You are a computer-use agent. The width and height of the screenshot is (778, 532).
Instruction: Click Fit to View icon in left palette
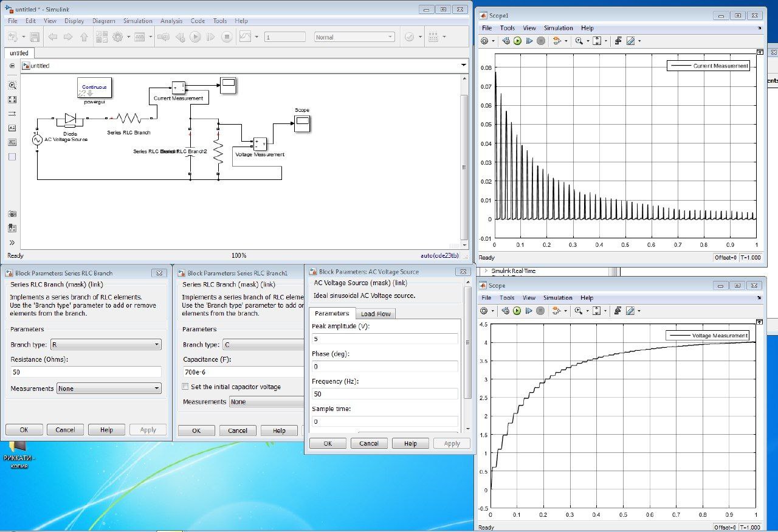[12, 100]
